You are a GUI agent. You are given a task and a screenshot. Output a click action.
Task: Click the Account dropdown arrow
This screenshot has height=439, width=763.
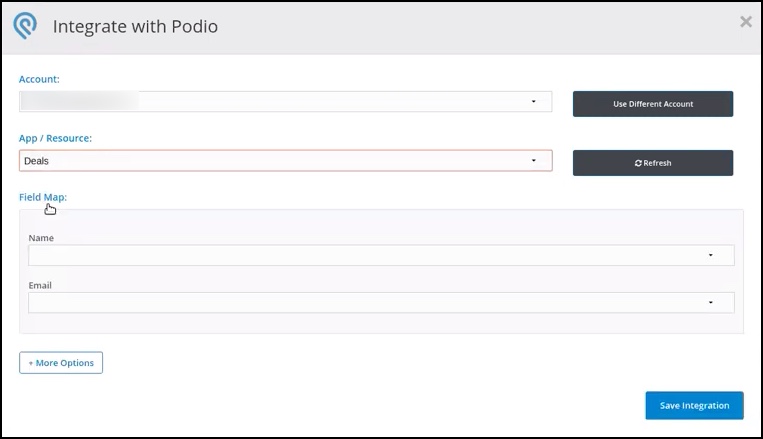534,101
